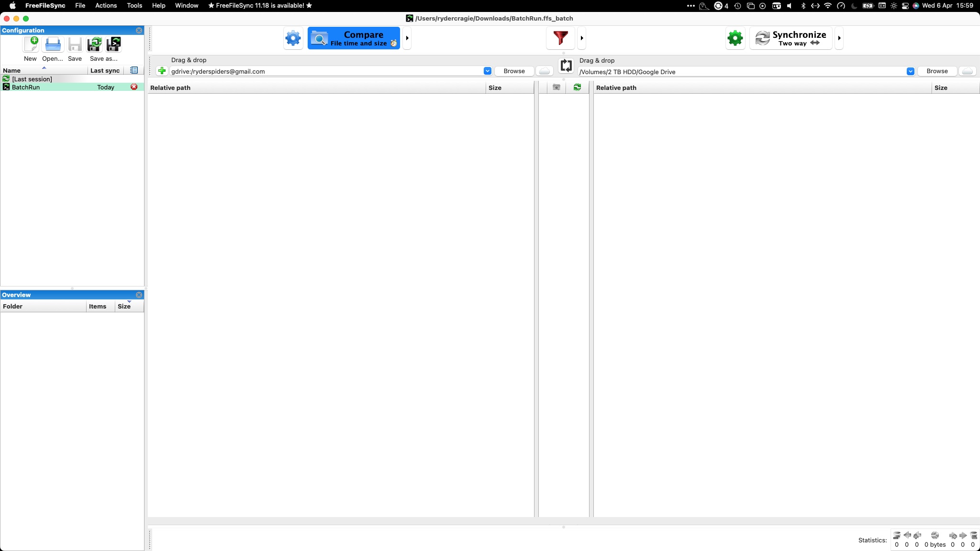Image resolution: width=980 pixels, height=551 pixels.
Task: Sort Overview by Items column
Action: (x=100, y=307)
